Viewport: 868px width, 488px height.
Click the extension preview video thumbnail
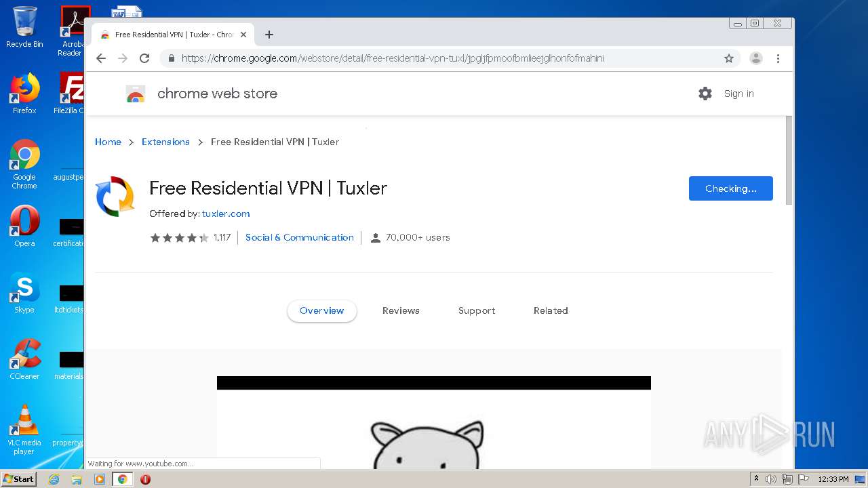click(x=434, y=422)
